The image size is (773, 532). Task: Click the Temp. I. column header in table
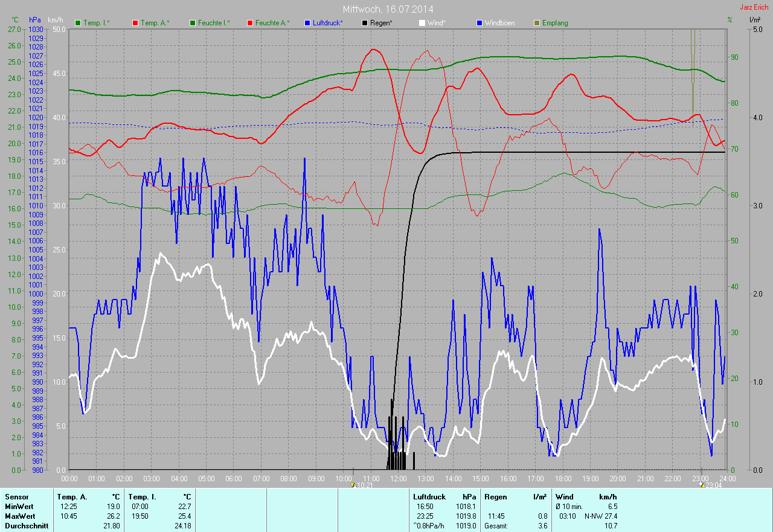point(142,496)
